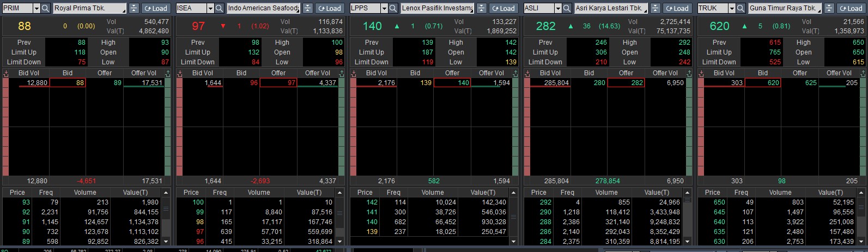
Task: Click the split-view icon in the LPPS panel
Action: [x=482, y=8]
